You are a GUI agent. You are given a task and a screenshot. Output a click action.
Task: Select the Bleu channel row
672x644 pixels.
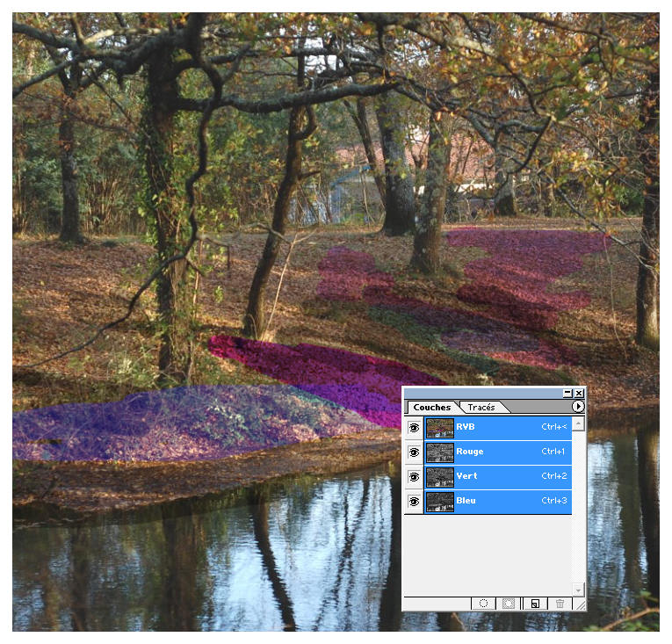[x=498, y=501]
